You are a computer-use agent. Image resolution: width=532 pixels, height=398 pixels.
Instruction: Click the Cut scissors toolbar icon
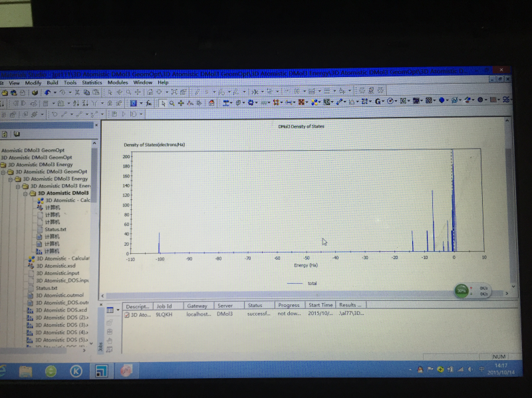[x=77, y=92]
